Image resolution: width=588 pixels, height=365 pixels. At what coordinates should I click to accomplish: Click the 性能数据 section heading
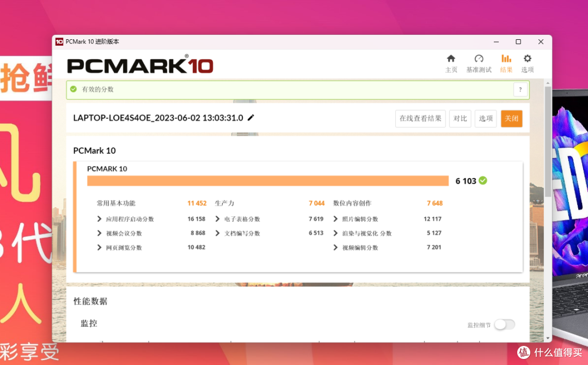pos(90,301)
